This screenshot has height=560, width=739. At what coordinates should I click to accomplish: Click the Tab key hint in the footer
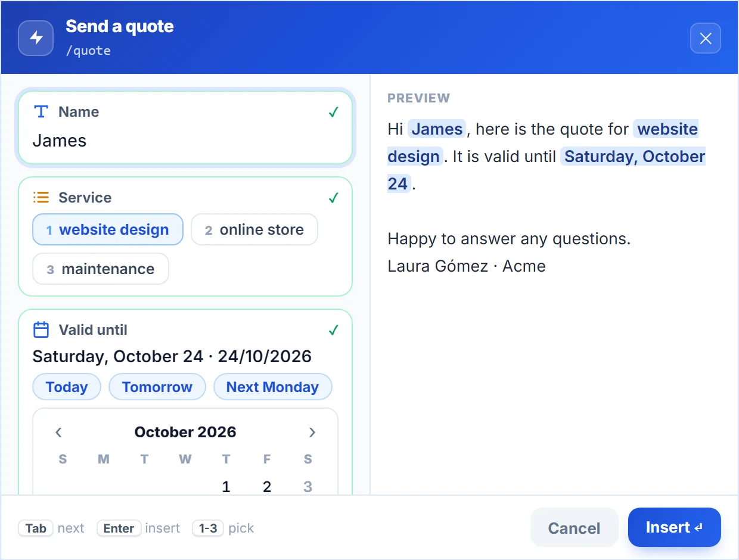pos(36,528)
